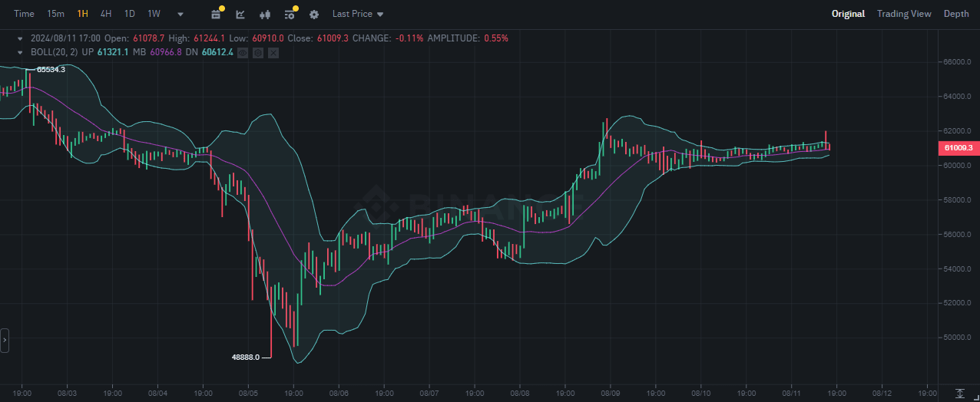
Task: Collapse the BOLL indicator legend row
Action: pos(20,52)
